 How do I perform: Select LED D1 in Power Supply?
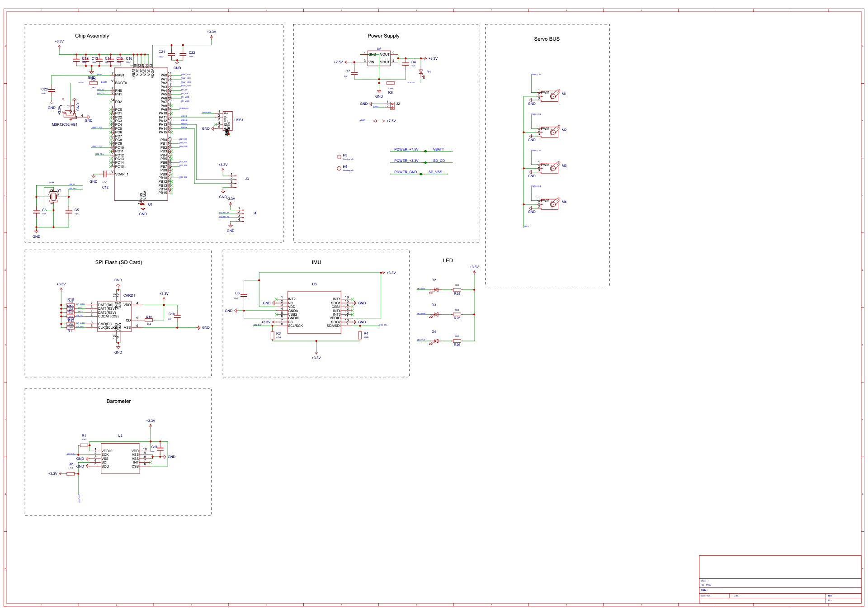coord(421,72)
